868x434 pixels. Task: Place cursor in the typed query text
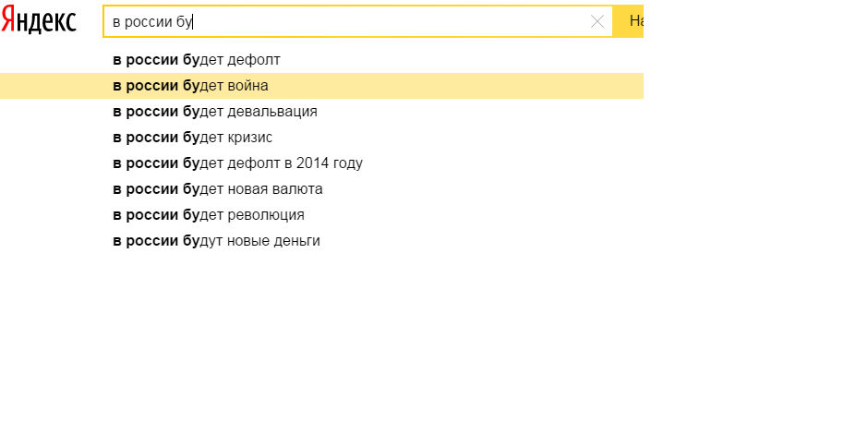click(x=152, y=22)
